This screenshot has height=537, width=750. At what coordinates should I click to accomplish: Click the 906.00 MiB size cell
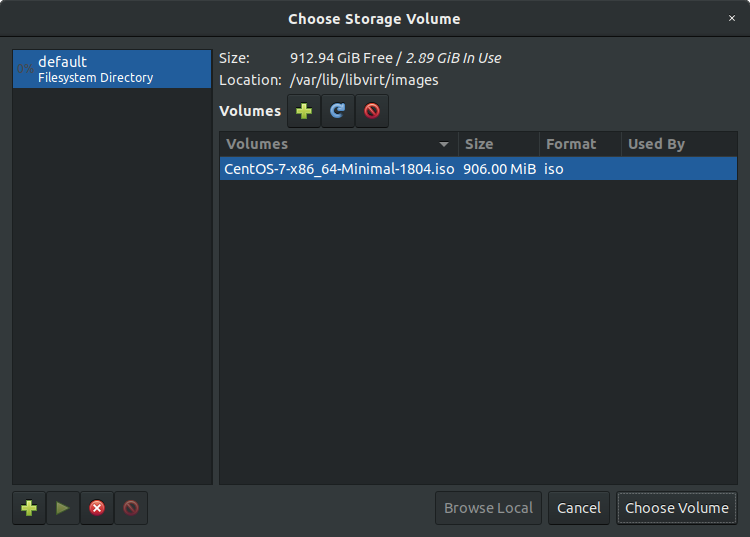(x=499, y=169)
